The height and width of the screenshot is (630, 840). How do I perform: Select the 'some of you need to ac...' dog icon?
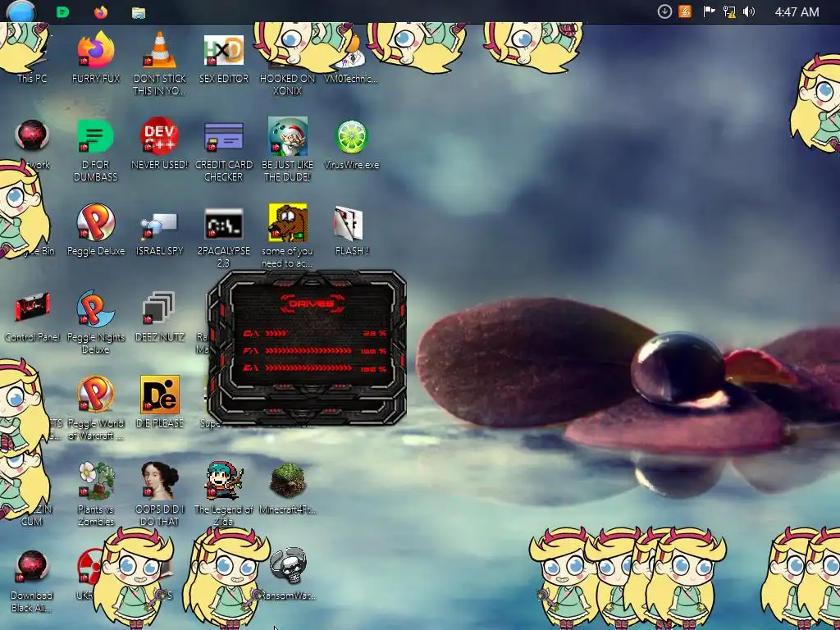[x=288, y=235]
